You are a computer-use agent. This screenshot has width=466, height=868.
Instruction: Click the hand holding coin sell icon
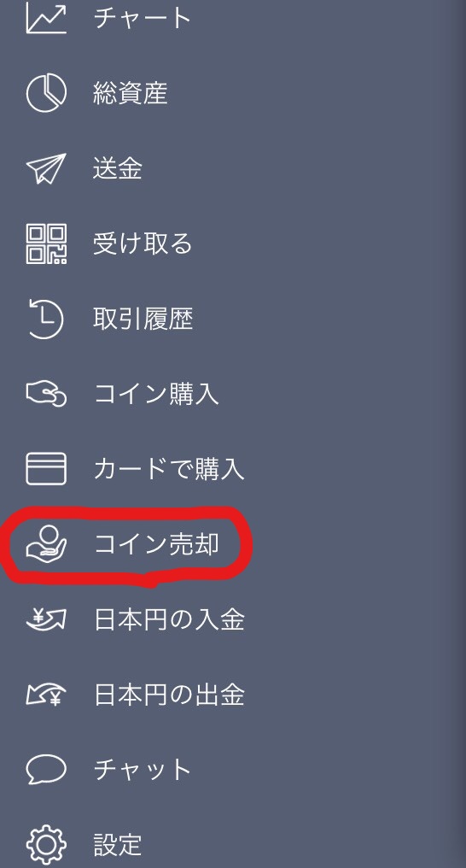pos(46,543)
